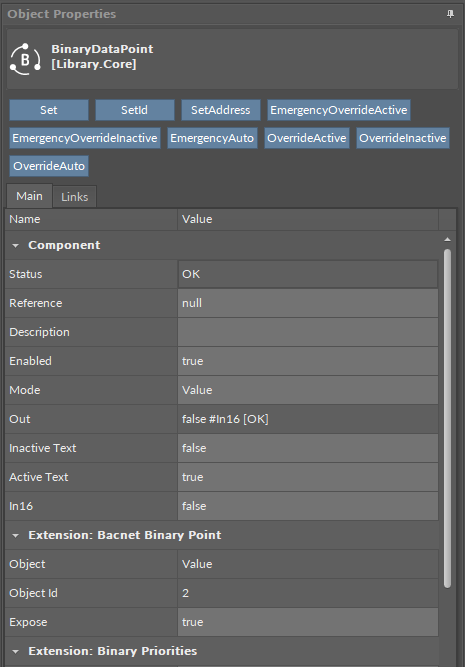Switch to the Links tab
The height and width of the screenshot is (667, 465).
[74, 197]
